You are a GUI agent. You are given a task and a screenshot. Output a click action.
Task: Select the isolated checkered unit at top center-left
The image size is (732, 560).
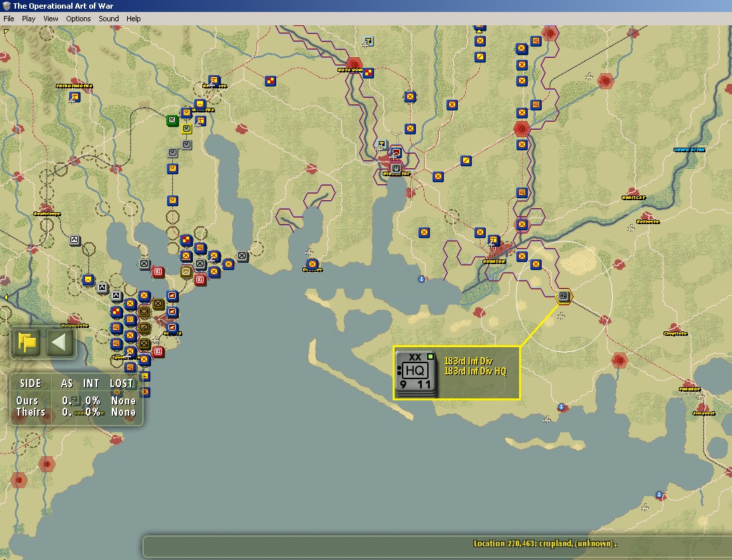coord(270,81)
